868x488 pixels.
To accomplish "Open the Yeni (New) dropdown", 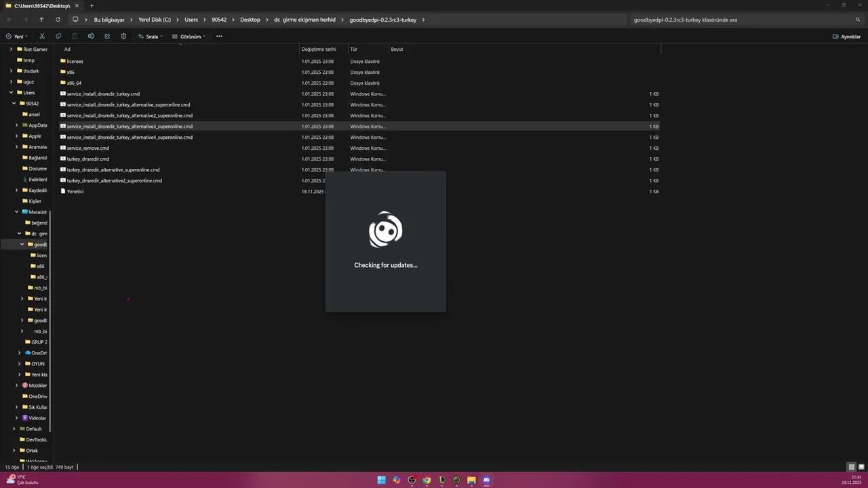I will (17, 36).
